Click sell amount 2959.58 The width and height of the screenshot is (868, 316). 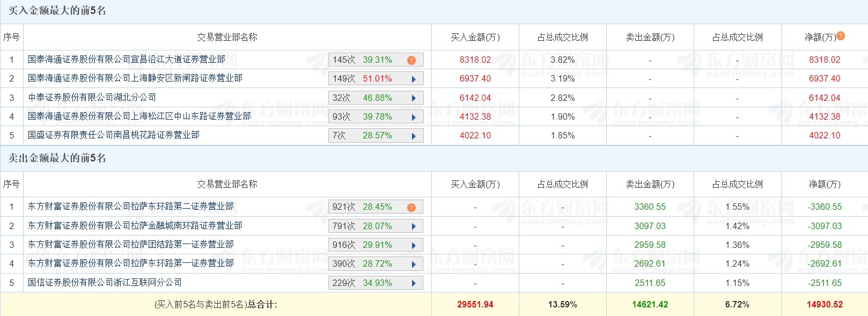(x=650, y=245)
